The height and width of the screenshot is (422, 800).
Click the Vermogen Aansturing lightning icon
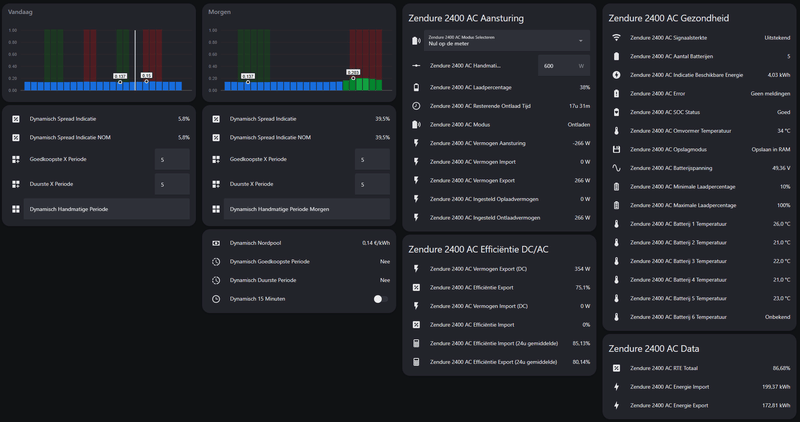(416, 143)
